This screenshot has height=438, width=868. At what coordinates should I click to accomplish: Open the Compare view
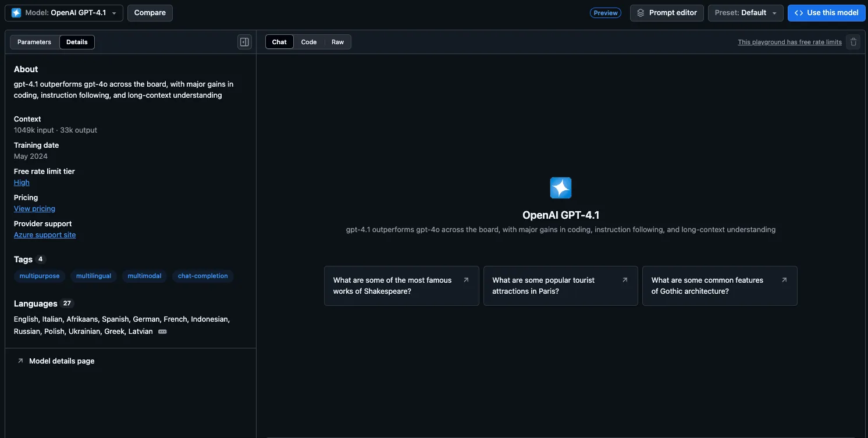[150, 12]
